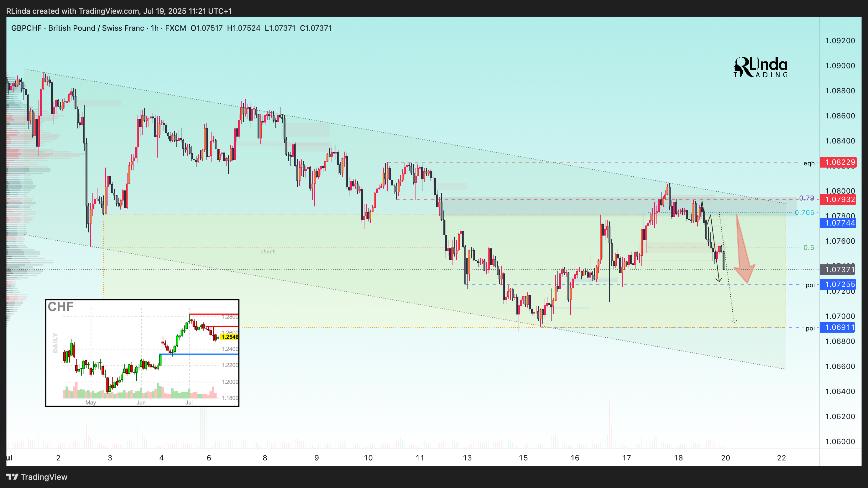Click the TradingView logo icon in footer

point(12,477)
